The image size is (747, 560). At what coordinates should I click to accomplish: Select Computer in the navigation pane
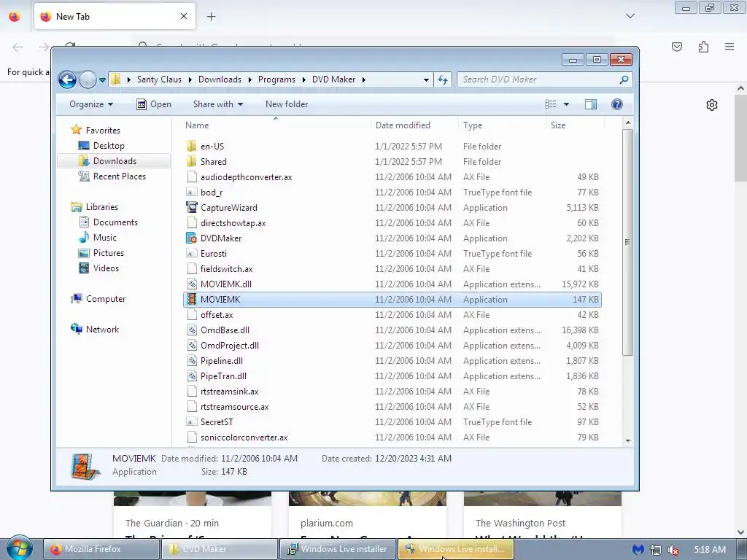105,298
